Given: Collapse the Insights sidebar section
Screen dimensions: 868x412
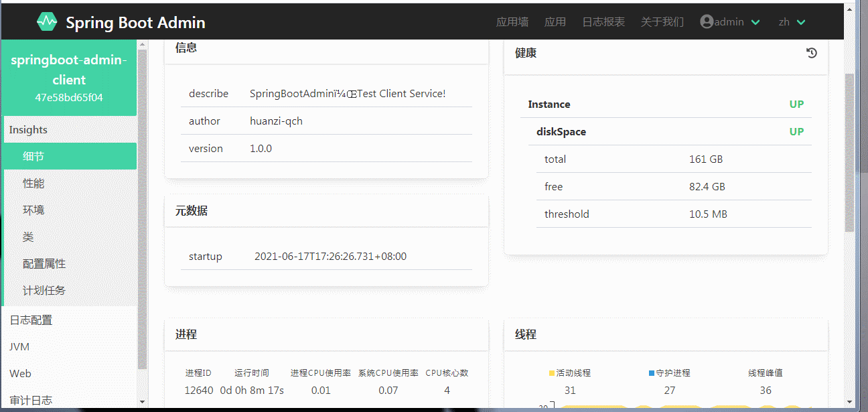Looking at the screenshot, I should coord(68,130).
